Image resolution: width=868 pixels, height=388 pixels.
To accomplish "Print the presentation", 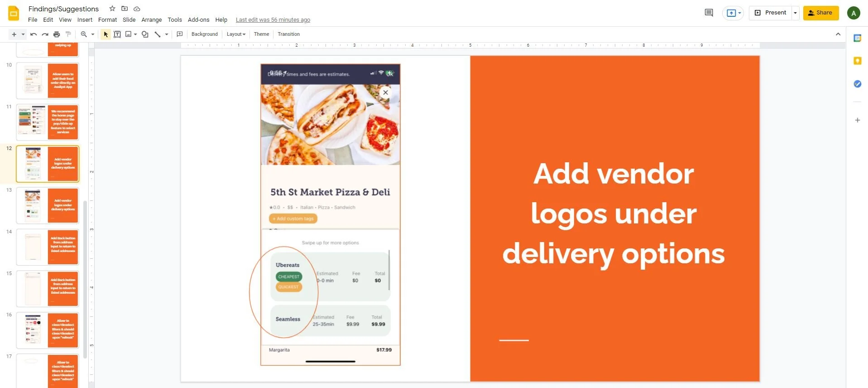I will pyautogui.click(x=57, y=34).
